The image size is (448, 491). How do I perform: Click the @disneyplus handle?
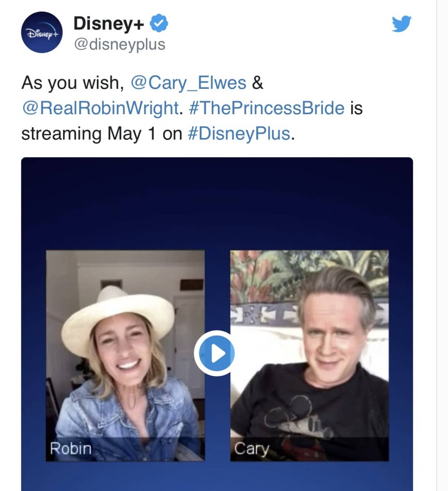point(119,44)
